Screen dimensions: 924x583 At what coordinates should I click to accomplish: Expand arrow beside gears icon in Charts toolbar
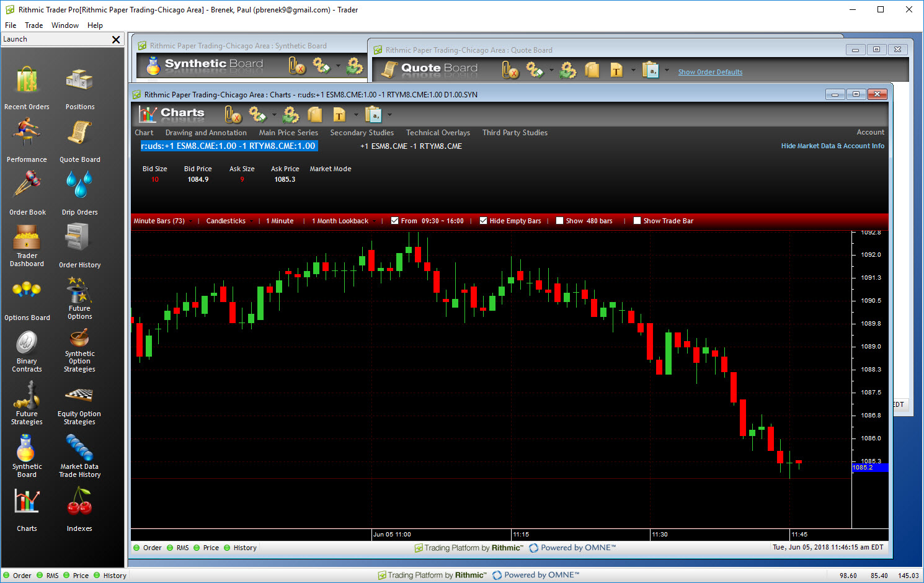click(274, 115)
